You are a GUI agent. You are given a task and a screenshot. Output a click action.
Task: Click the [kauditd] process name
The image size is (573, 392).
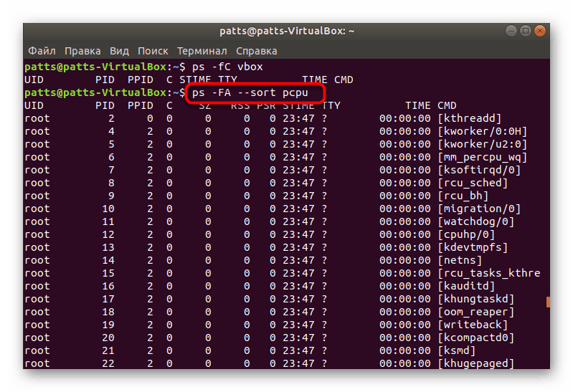click(466, 286)
